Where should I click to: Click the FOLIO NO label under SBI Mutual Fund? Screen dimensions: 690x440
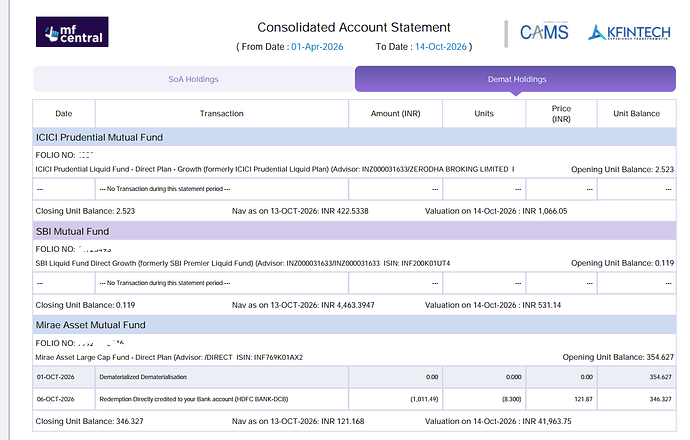coord(55,249)
